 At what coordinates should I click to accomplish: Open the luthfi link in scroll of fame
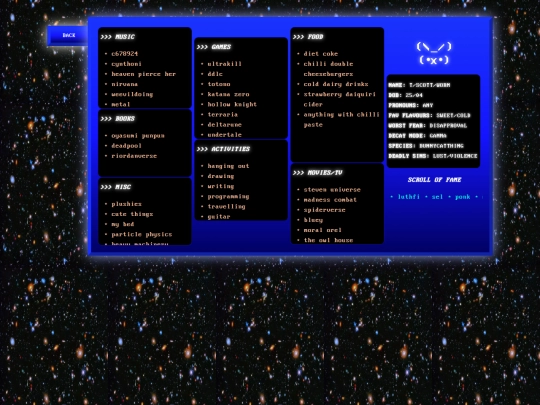[x=408, y=197]
